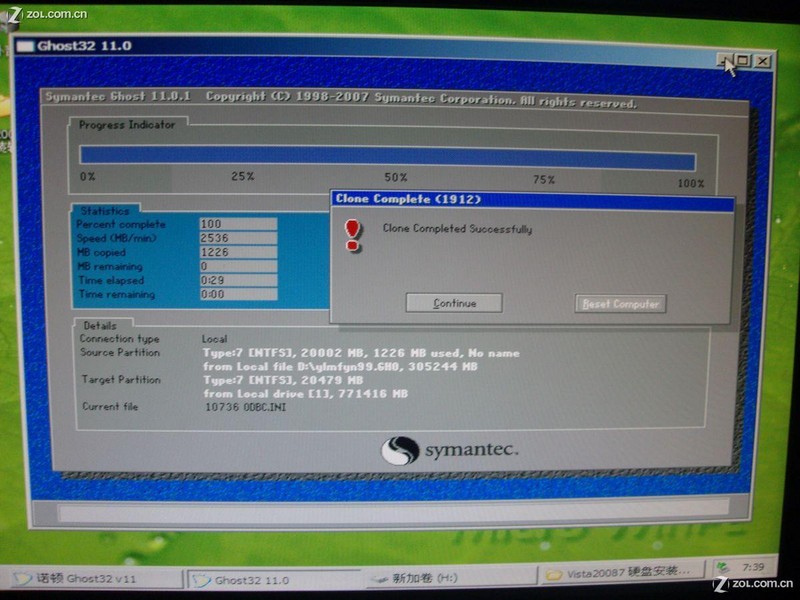Click the Percent complete value 100
The width and height of the screenshot is (800, 600).
coord(238,224)
